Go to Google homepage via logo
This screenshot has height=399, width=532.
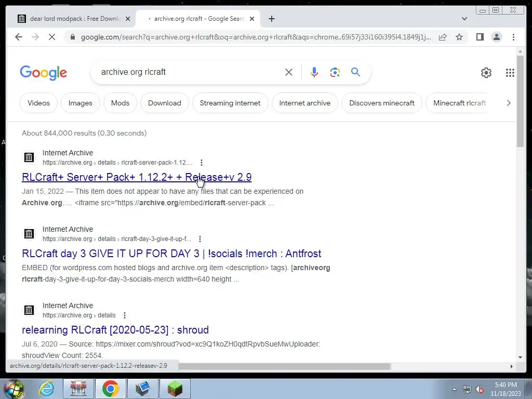[44, 73]
